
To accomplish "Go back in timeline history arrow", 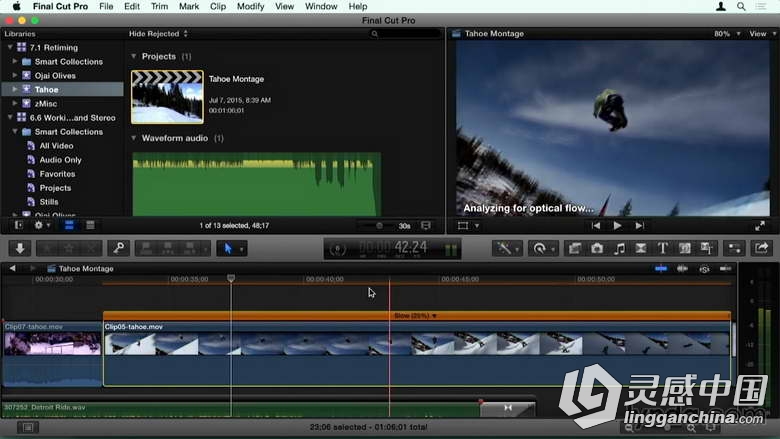I will click(x=12, y=268).
